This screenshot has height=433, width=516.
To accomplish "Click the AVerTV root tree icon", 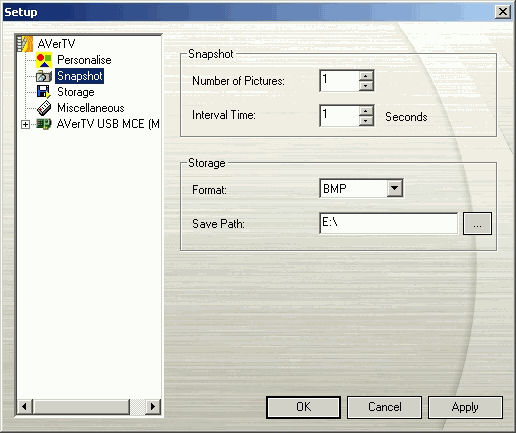I will coord(25,44).
